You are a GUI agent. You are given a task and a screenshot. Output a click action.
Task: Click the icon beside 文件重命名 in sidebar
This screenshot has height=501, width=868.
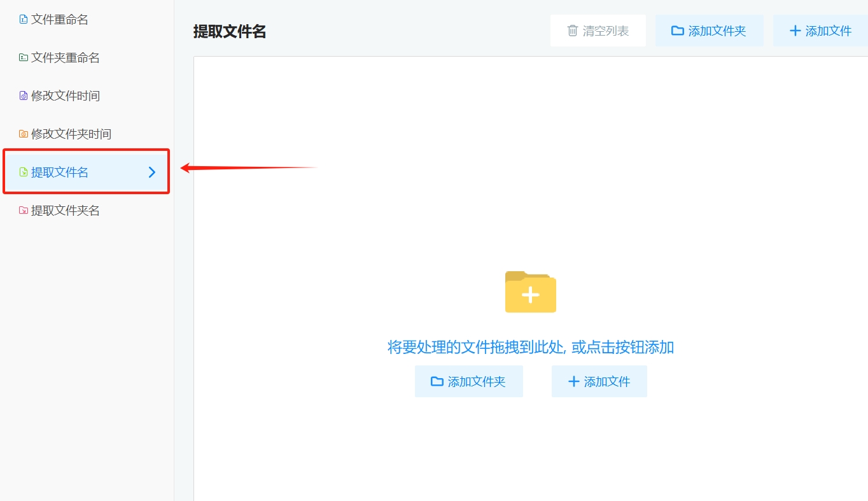24,20
